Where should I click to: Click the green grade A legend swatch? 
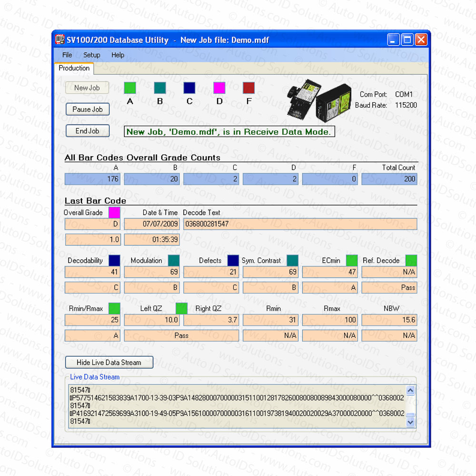[x=130, y=88]
